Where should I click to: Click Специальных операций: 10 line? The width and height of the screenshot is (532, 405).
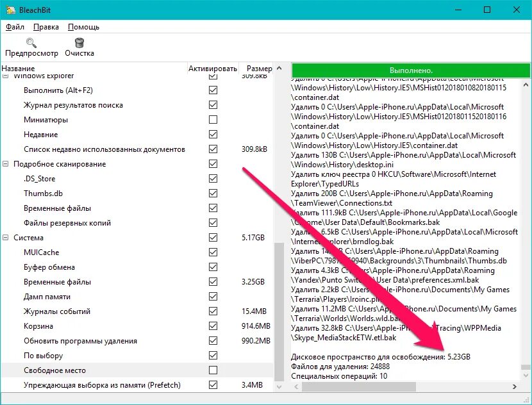[x=339, y=376]
